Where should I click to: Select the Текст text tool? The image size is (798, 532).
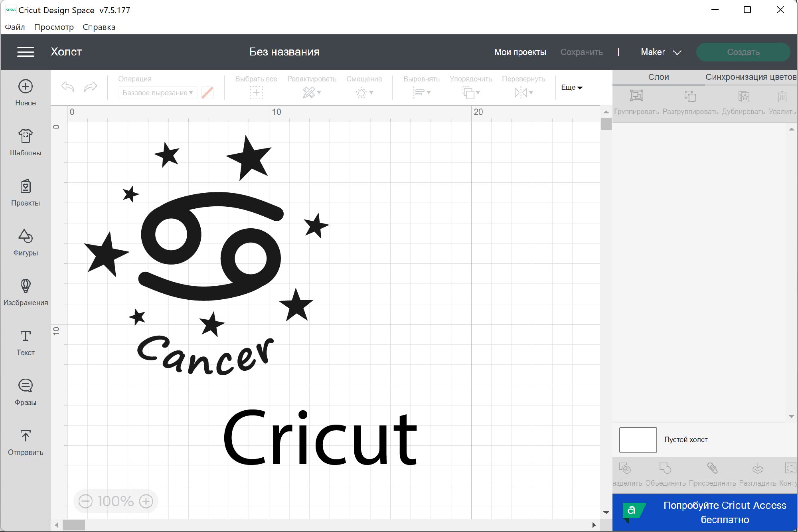[26, 342]
